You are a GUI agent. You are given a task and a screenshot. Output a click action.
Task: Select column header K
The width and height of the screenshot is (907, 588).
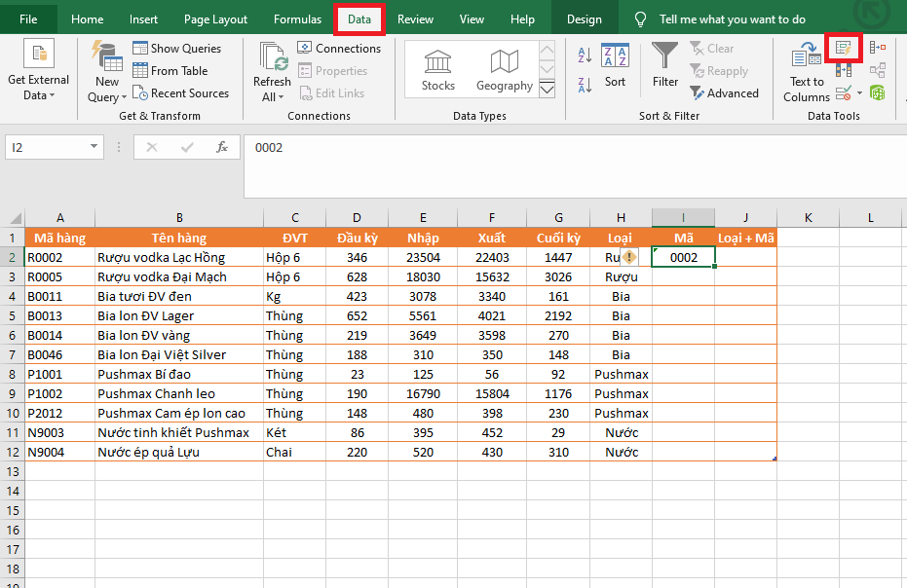808,217
